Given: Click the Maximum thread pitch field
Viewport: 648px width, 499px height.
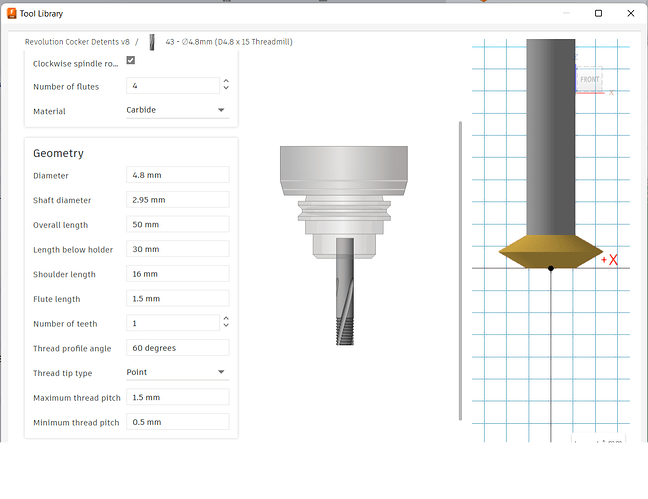Looking at the screenshot, I should click(x=178, y=397).
